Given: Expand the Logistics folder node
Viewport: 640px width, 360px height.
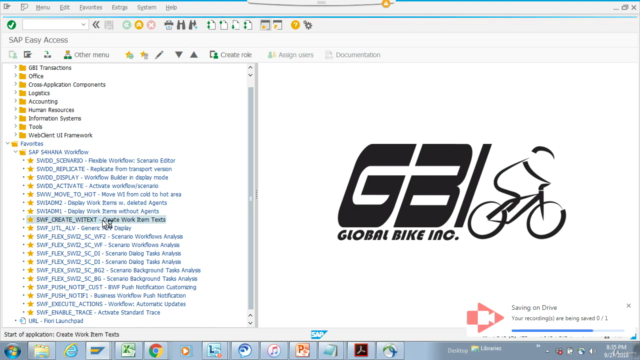Looking at the screenshot, I should coord(16,93).
